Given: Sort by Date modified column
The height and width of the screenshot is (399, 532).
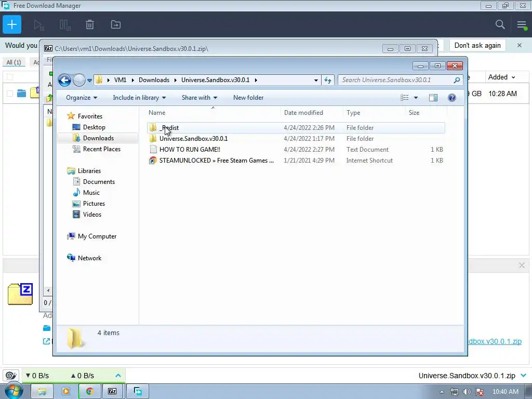Looking at the screenshot, I should pyautogui.click(x=311, y=113).
